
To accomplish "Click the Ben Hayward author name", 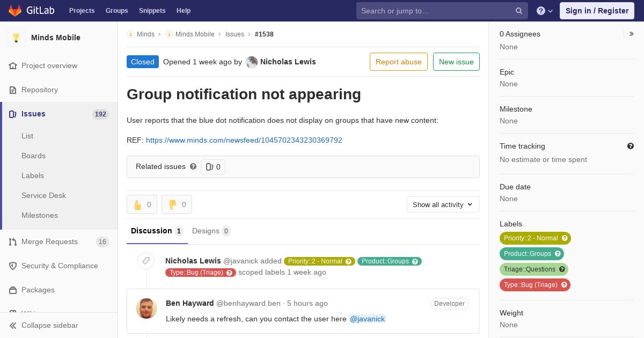I will click(x=190, y=303).
